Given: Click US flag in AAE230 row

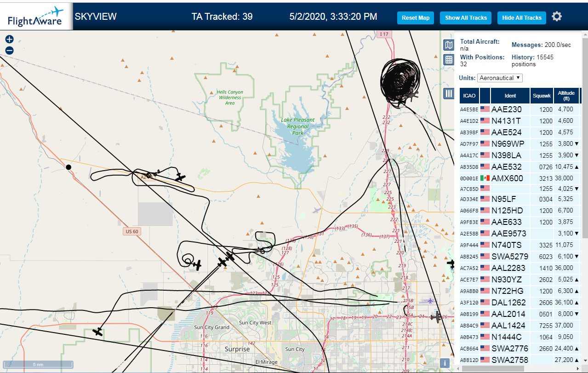Looking at the screenshot, I should [x=485, y=109].
